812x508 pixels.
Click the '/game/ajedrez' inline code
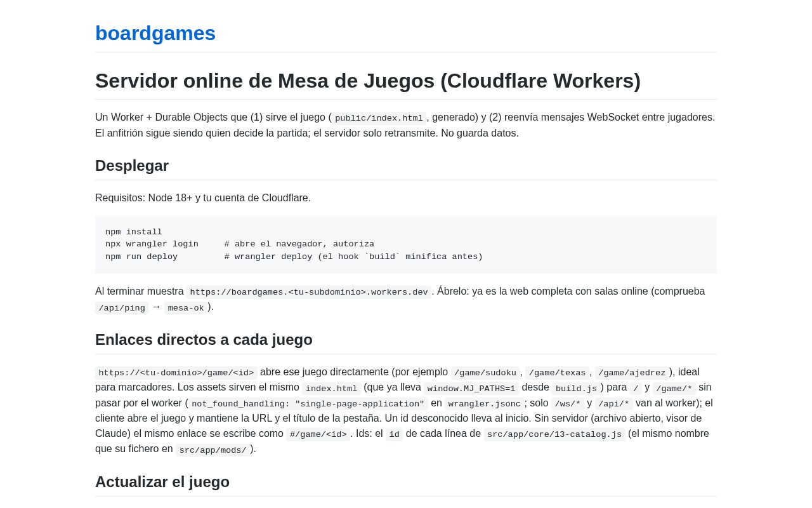632,373
